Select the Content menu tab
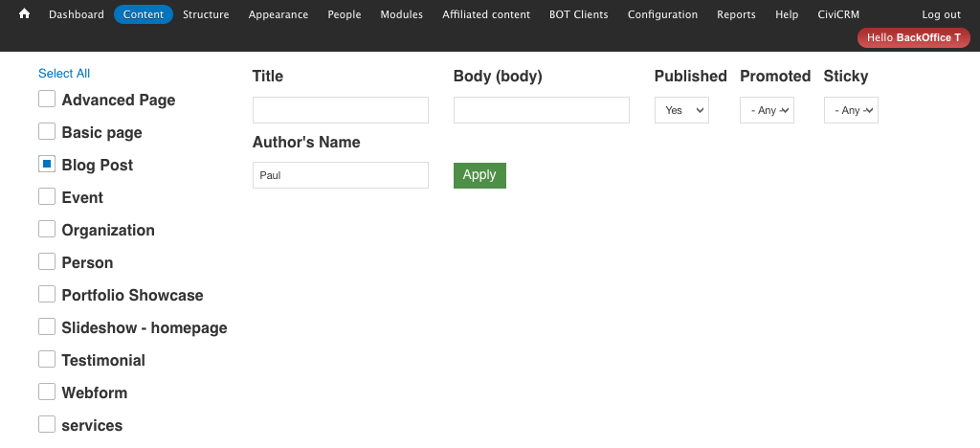The width and height of the screenshot is (980, 448). tap(144, 14)
